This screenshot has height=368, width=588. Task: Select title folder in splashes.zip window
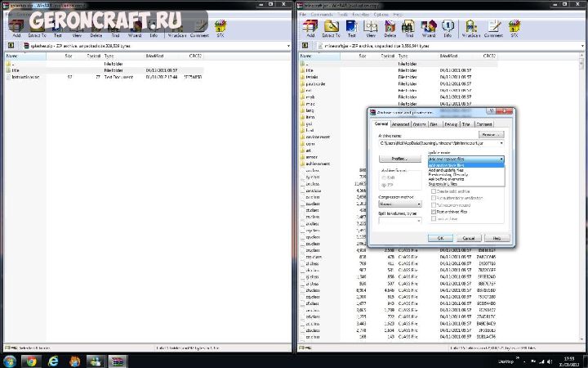tap(16, 70)
